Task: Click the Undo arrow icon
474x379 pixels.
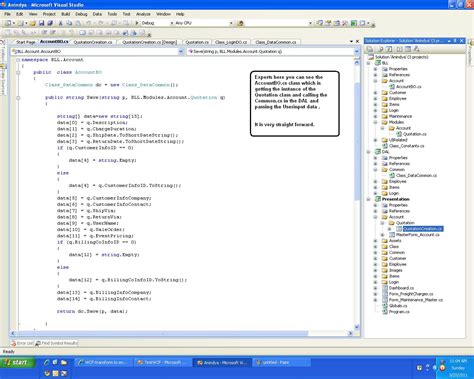Action: coord(88,23)
